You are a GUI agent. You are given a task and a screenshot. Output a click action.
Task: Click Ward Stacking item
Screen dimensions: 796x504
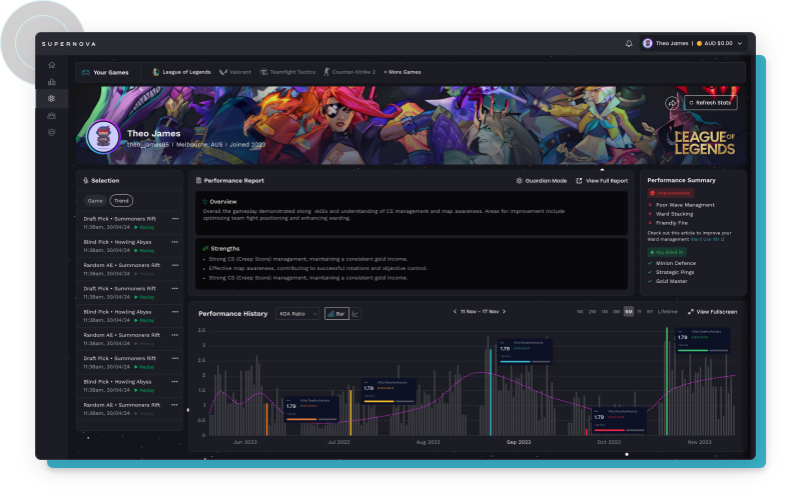671,214
